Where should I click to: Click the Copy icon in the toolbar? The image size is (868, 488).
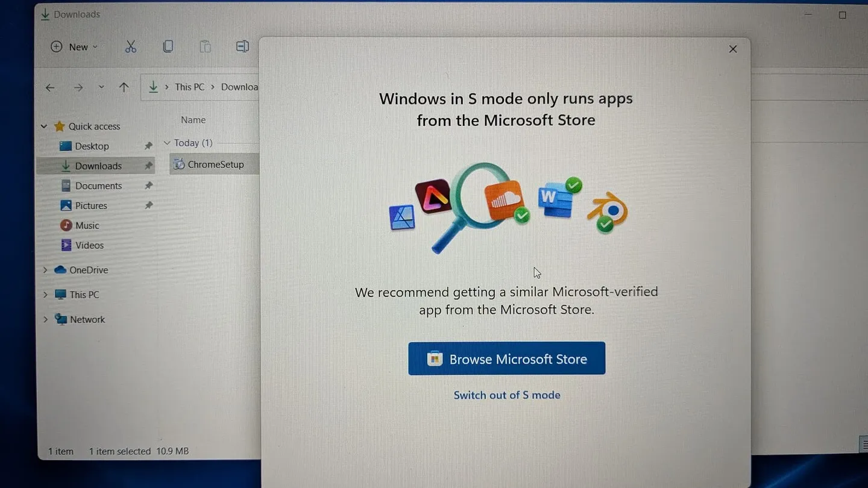tap(168, 46)
